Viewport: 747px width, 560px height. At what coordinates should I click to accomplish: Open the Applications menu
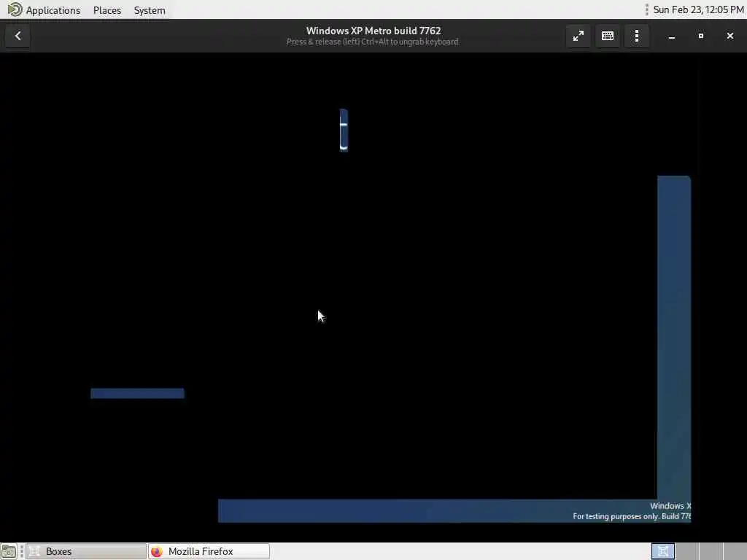coord(53,10)
